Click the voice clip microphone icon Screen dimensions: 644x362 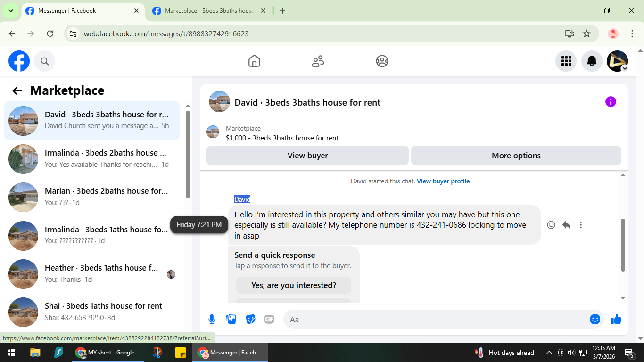click(x=212, y=320)
